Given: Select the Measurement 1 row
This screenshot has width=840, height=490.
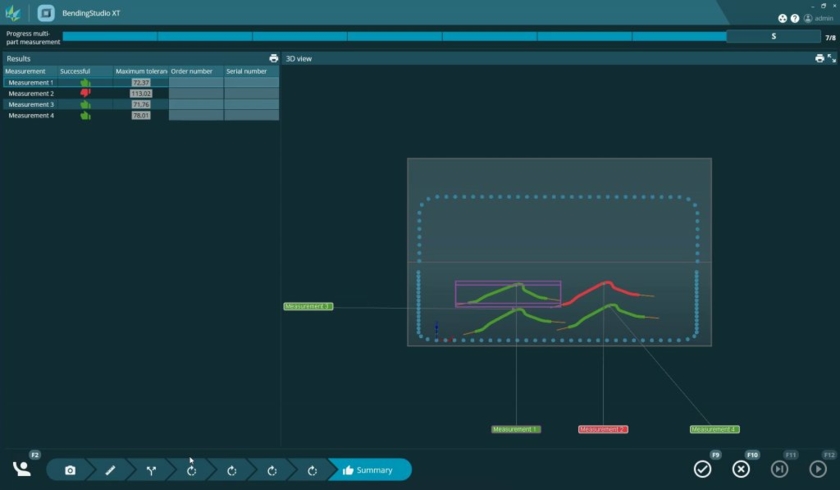Looking at the screenshot, I should 141,82.
